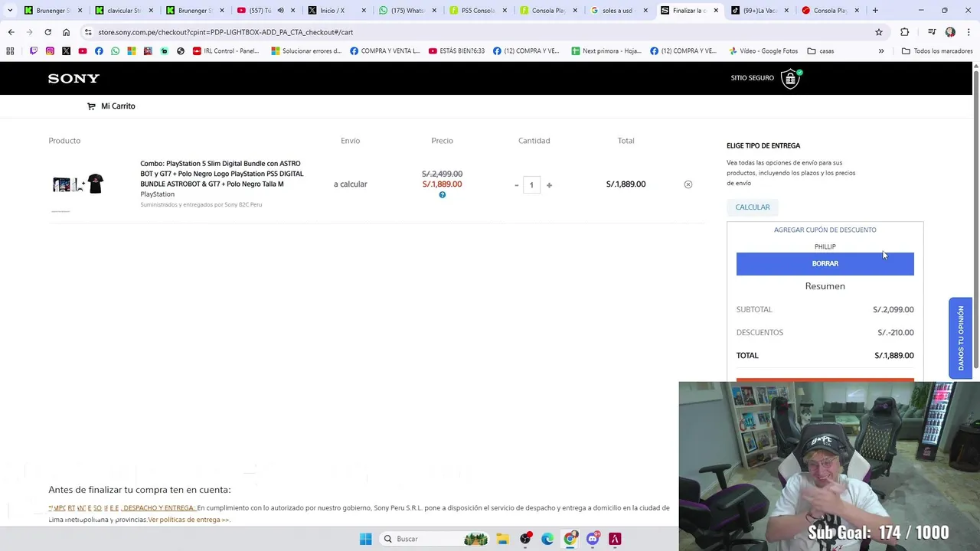The image size is (980, 551).
Task: Reload the page with the refresh icon
Action: 47,32
